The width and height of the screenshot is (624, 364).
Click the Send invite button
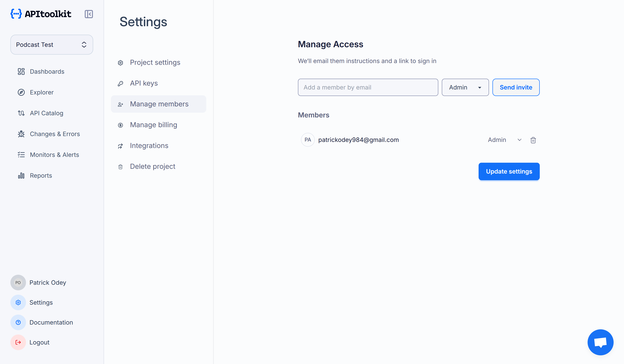[516, 87]
